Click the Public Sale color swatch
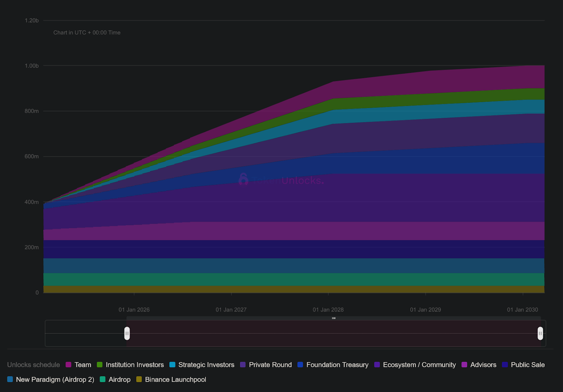Screen dimensions: 563x392 tap(505, 365)
